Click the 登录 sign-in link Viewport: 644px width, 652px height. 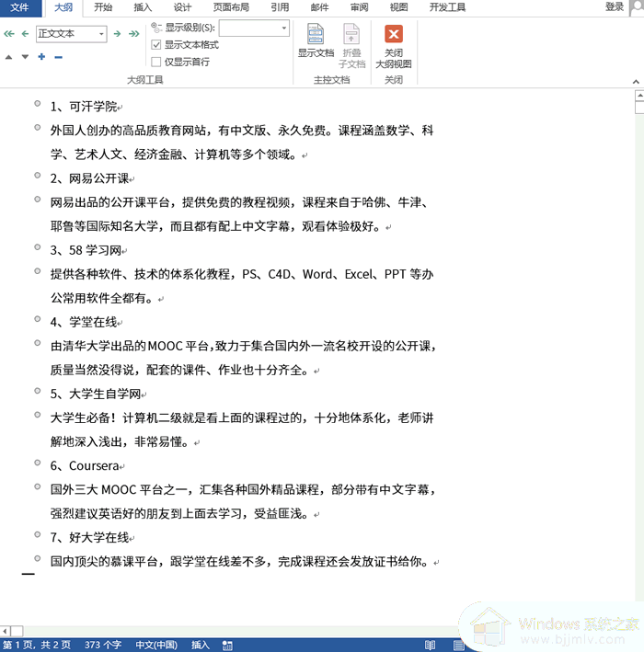pyautogui.click(x=615, y=6)
